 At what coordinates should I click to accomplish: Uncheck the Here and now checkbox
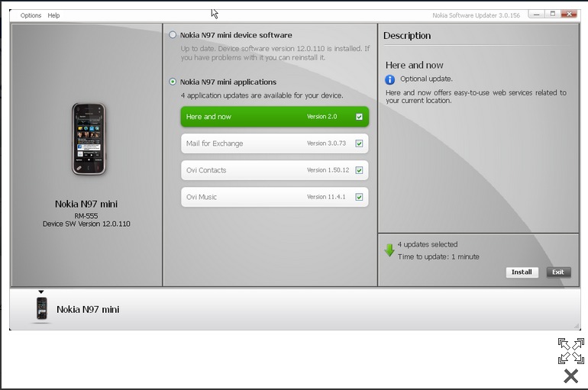[359, 117]
